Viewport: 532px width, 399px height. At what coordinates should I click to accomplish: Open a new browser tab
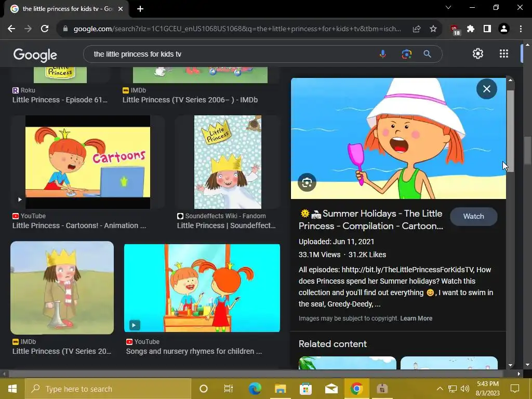[x=140, y=9]
